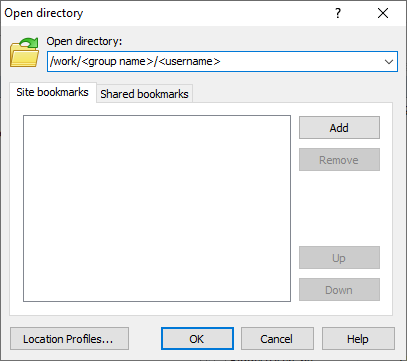Click the "Open directory:" label
Image resolution: width=407 pixels, height=361 pixels.
tap(84, 41)
